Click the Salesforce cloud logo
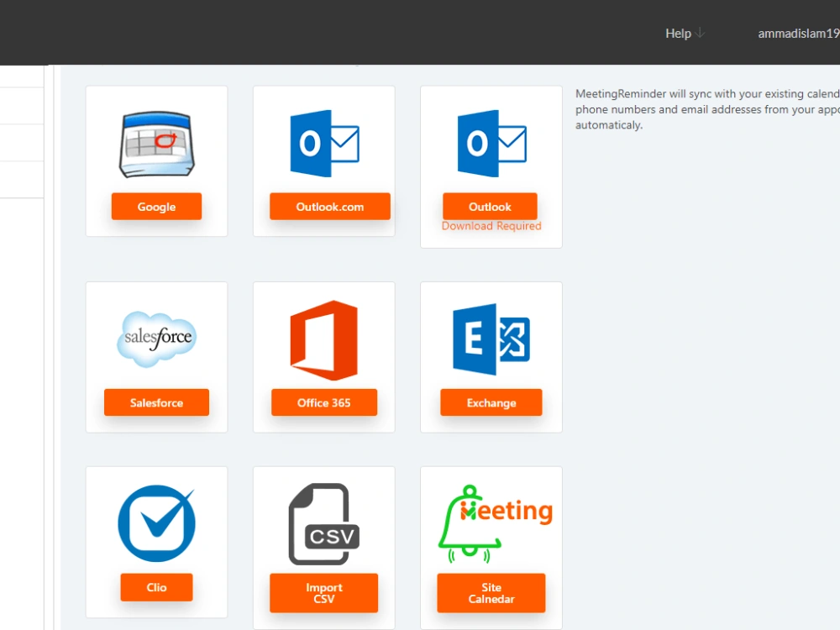This screenshot has width=840, height=630. 156,339
